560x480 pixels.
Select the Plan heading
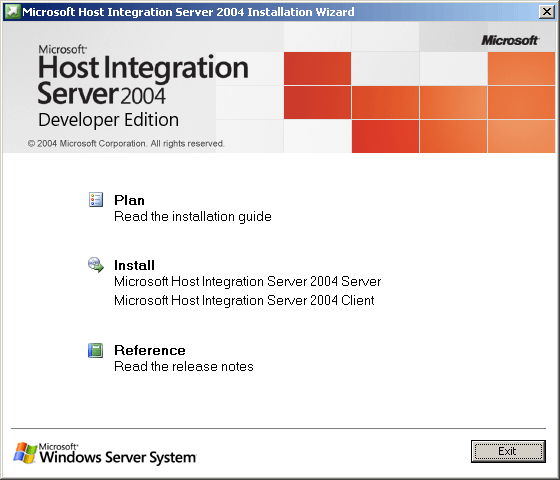[x=129, y=200]
